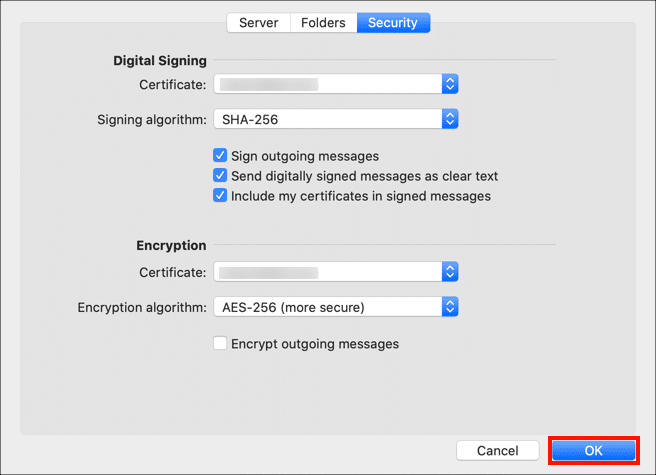656x475 pixels.
Task: Open the Folders tab
Action: click(323, 22)
